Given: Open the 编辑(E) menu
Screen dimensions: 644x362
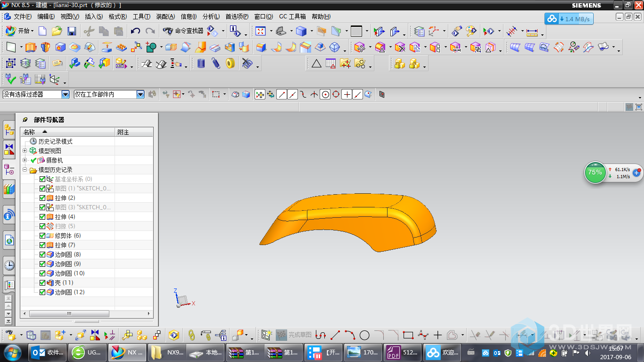Looking at the screenshot, I should tap(46, 16).
